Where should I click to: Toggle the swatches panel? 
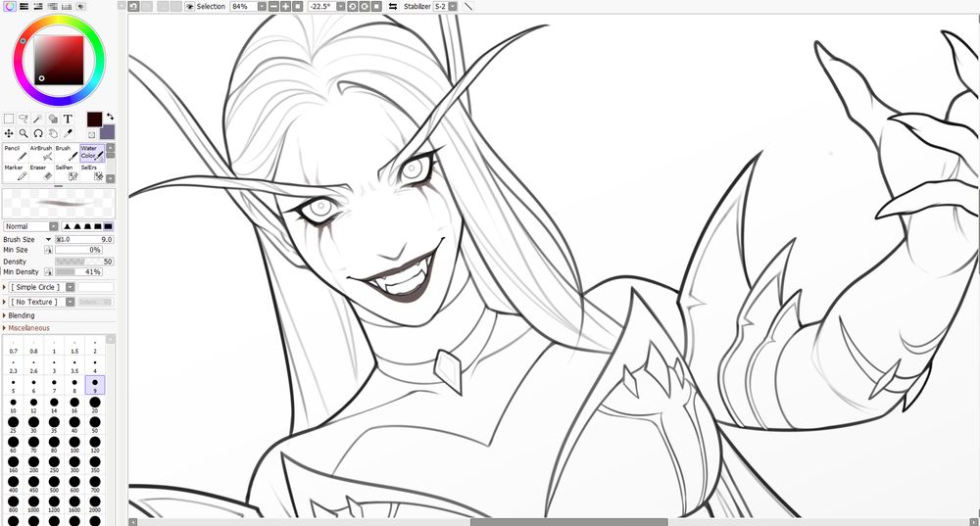(x=67, y=6)
